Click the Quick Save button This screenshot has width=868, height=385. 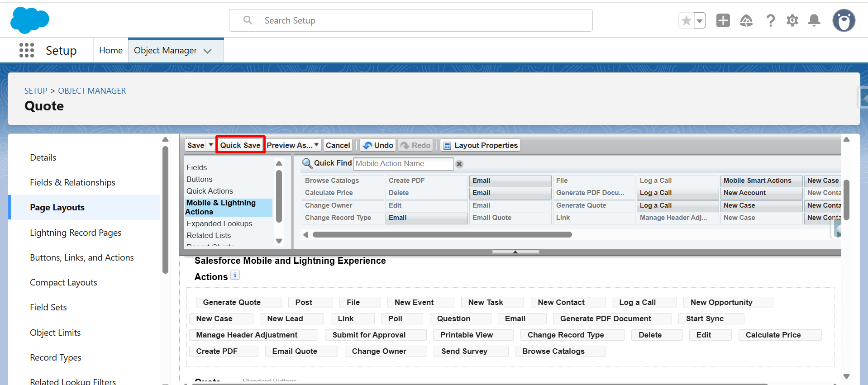240,145
